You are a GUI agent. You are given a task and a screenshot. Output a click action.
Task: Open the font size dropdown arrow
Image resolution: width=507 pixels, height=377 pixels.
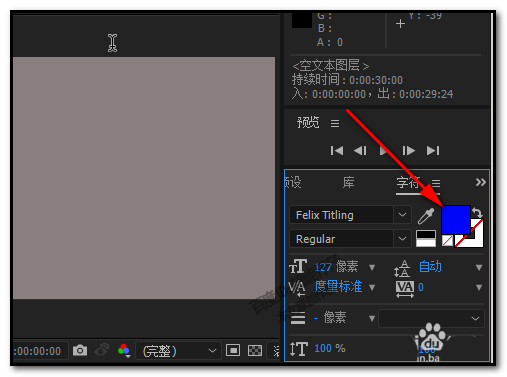pos(372,267)
